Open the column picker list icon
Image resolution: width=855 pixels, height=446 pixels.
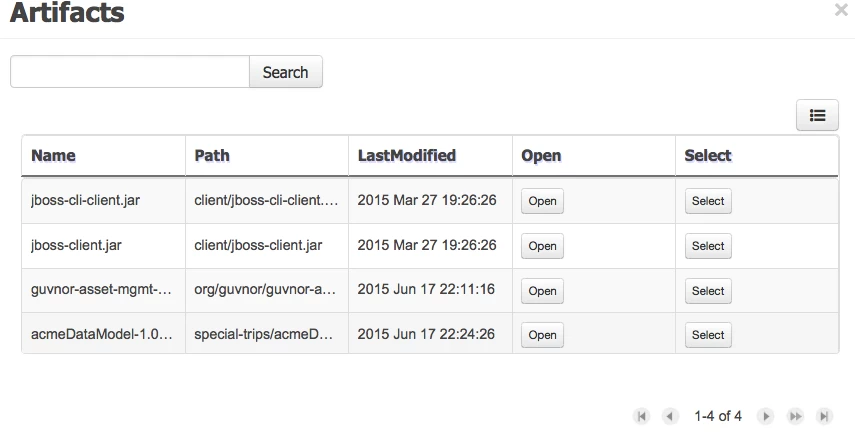point(817,115)
